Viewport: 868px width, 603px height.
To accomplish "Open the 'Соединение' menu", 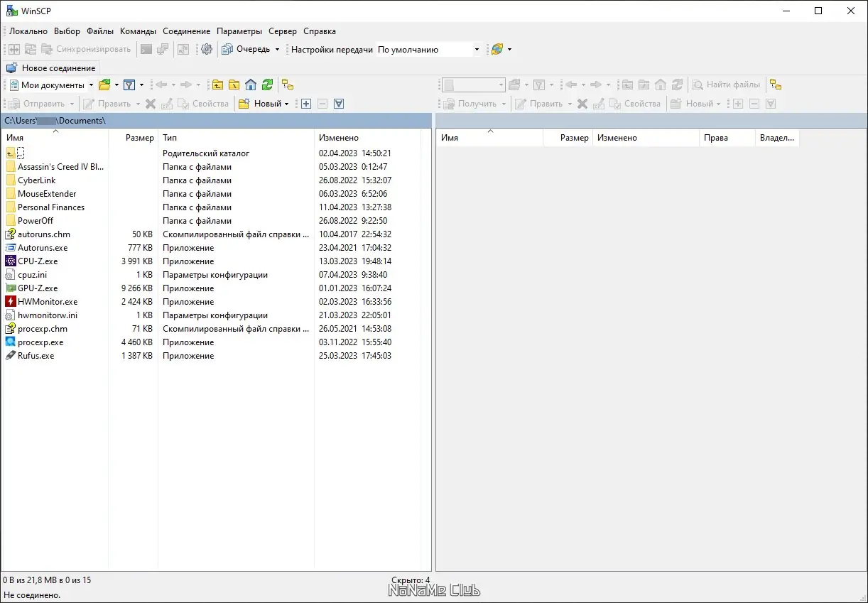I will pyautogui.click(x=186, y=31).
